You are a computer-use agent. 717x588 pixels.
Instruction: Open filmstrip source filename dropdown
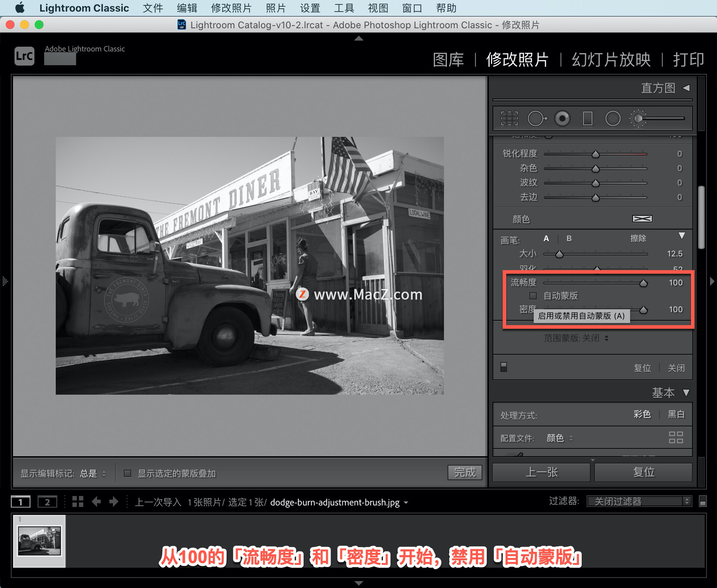point(406,503)
